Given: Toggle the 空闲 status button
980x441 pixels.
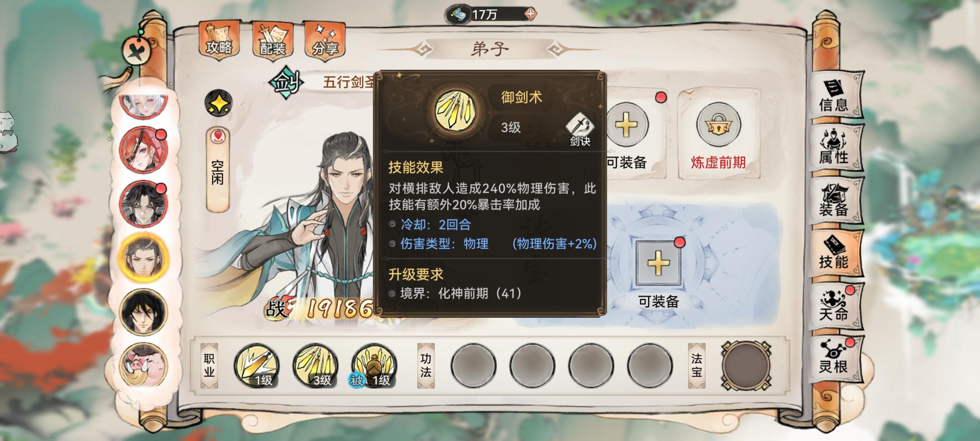Looking at the screenshot, I should (x=218, y=169).
